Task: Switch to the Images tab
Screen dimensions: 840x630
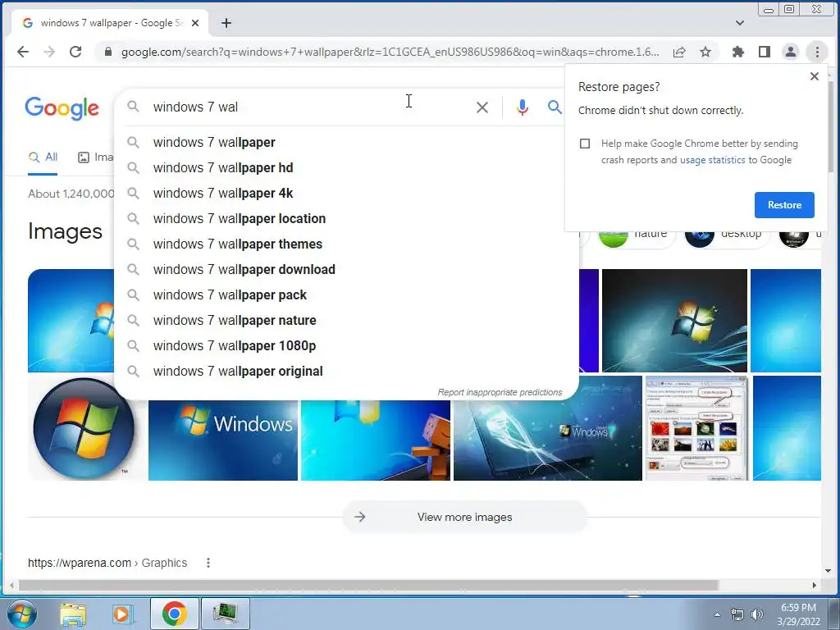Action: 95,157
